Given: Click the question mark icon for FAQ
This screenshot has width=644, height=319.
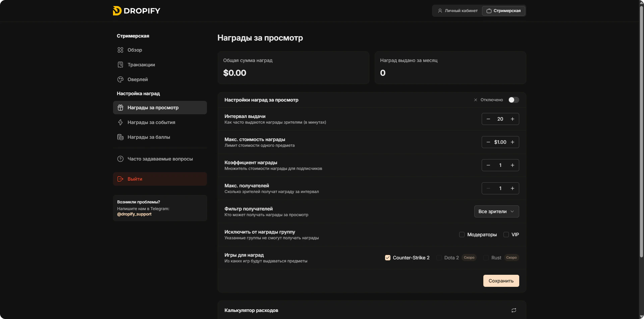Looking at the screenshot, I should click(x=120, y=159).
